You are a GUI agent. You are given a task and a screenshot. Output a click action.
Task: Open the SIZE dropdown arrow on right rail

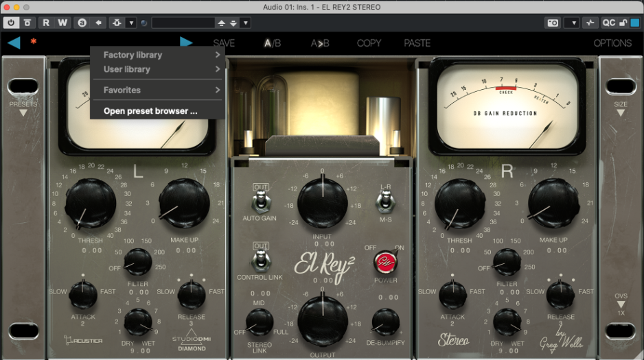(x=621, y=112)
